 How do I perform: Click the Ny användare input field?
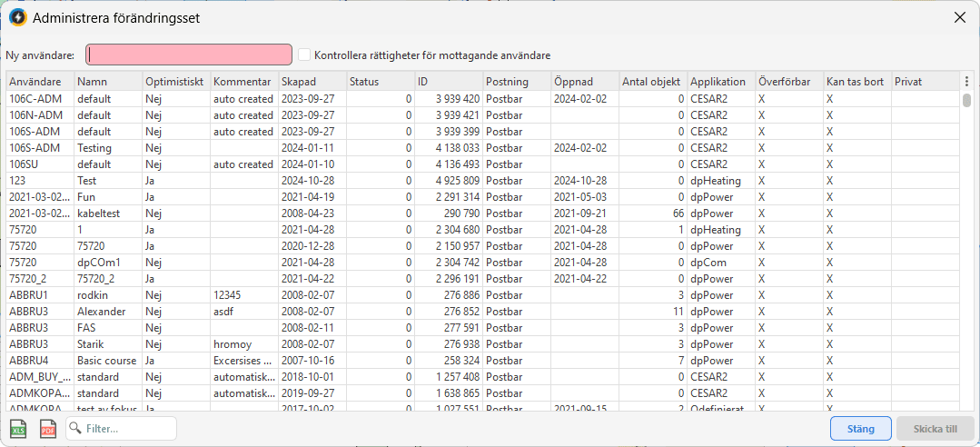pos(189,55)
